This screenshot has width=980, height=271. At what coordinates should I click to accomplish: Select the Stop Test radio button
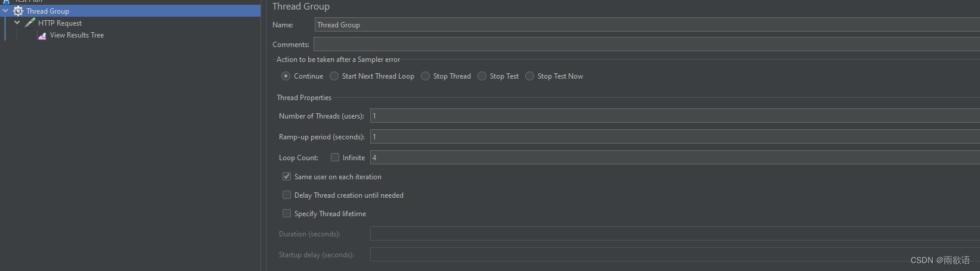(482, 76)
